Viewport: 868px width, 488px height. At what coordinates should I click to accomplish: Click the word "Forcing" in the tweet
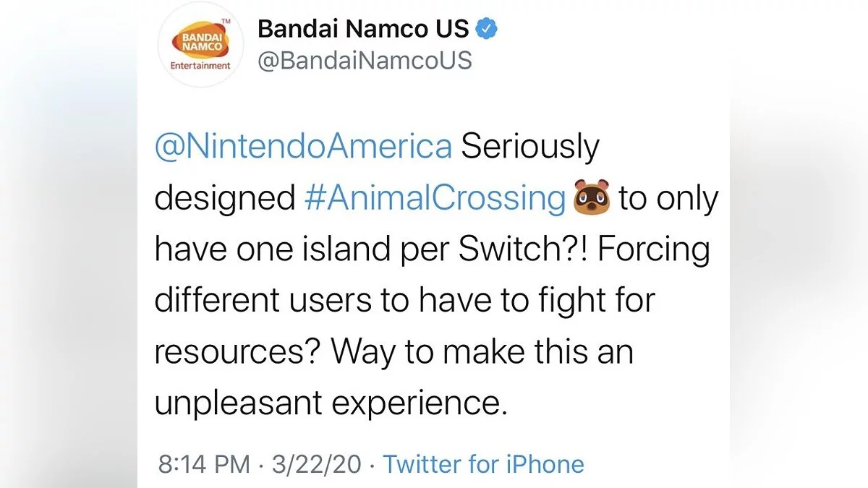654,250
